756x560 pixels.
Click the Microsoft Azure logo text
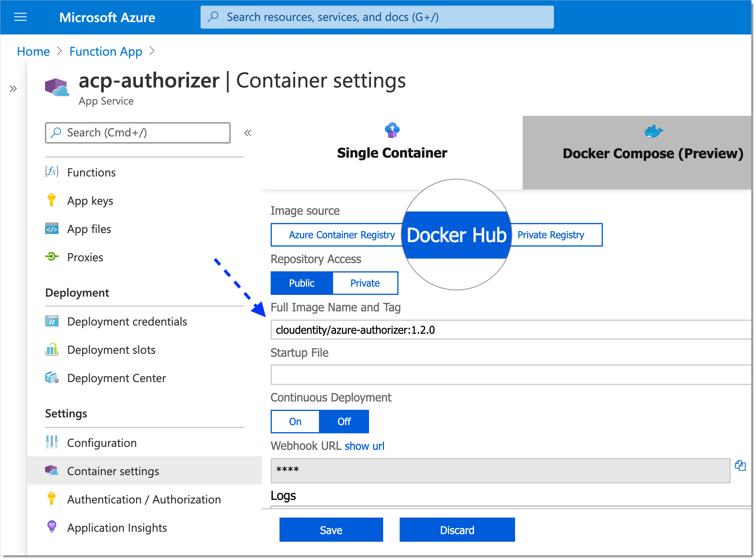107,17
